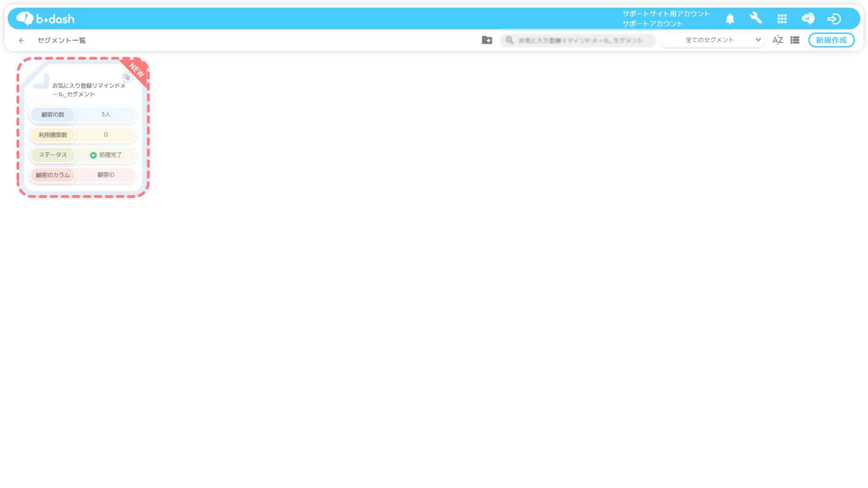
Task: Click the support chat bird icon
Action: 808,18
